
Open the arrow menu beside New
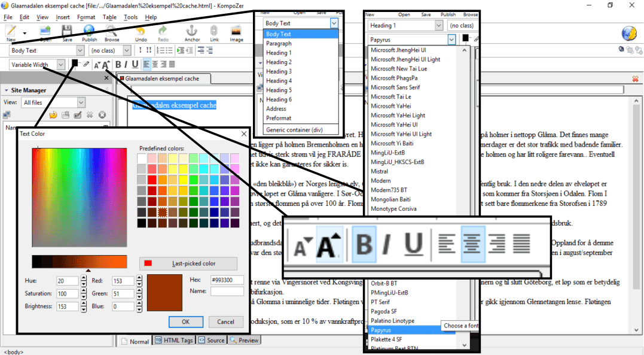coord(25,33)
